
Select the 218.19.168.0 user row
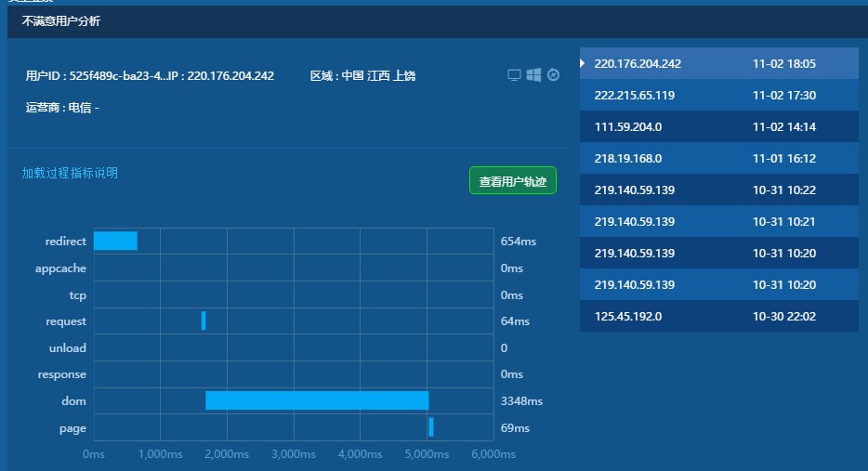[719, 158]
